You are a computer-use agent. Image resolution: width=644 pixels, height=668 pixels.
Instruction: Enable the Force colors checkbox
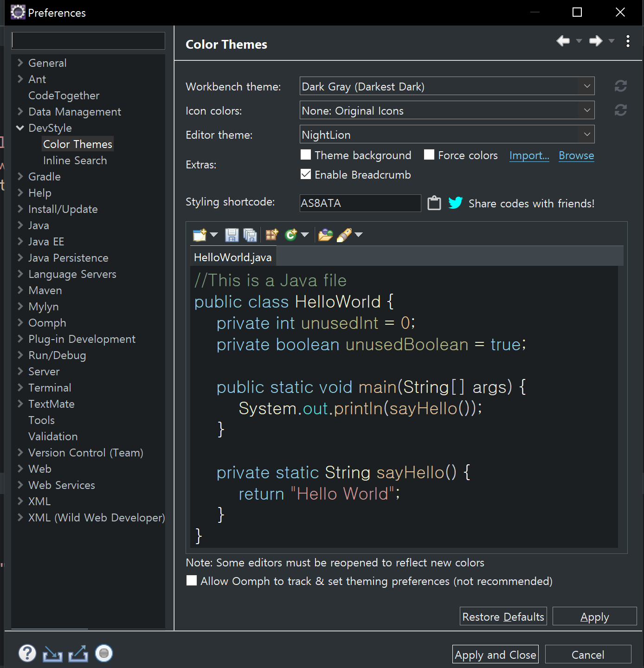click(429, 154)
